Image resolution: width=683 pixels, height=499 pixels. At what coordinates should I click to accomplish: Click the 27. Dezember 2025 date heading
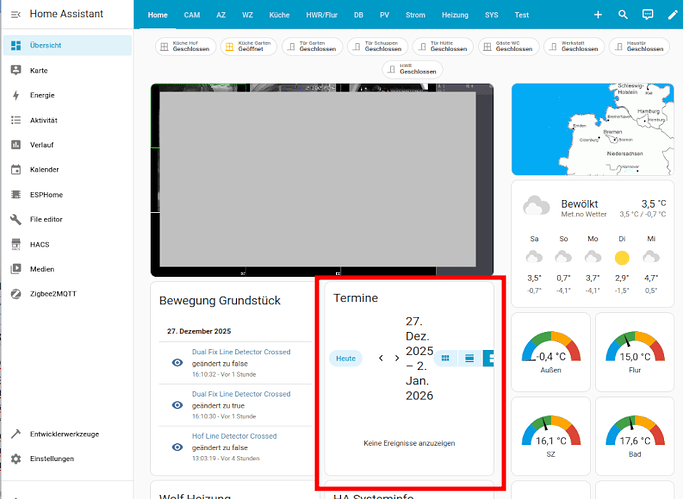199,331
